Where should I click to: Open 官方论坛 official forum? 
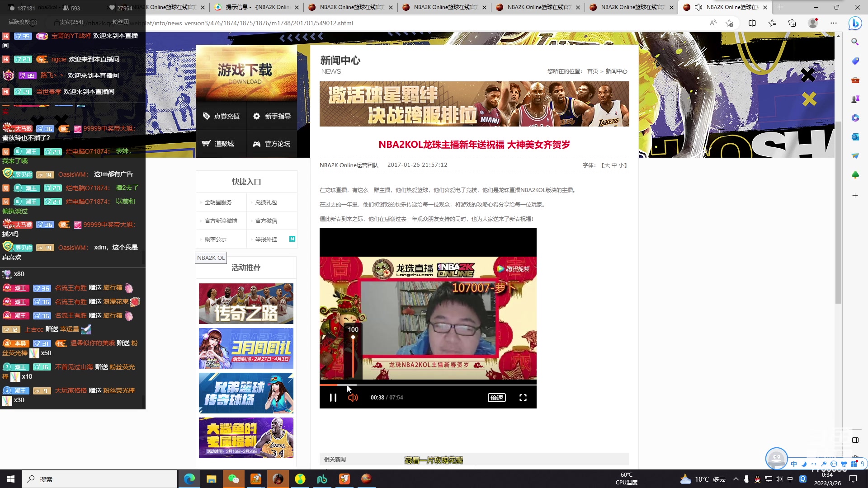[272, 144]
